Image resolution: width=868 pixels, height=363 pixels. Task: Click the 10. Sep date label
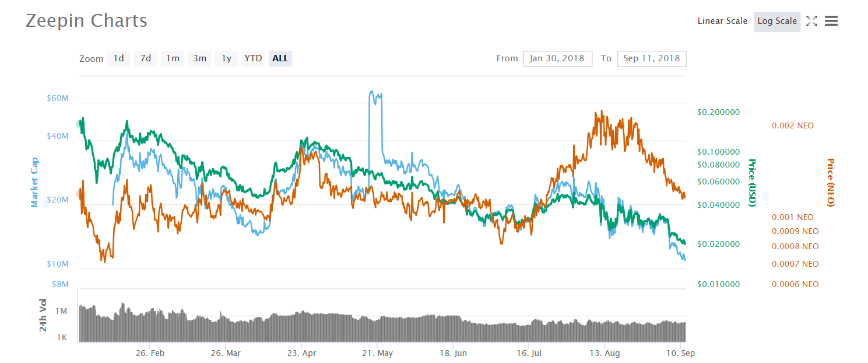coord(680,353)
